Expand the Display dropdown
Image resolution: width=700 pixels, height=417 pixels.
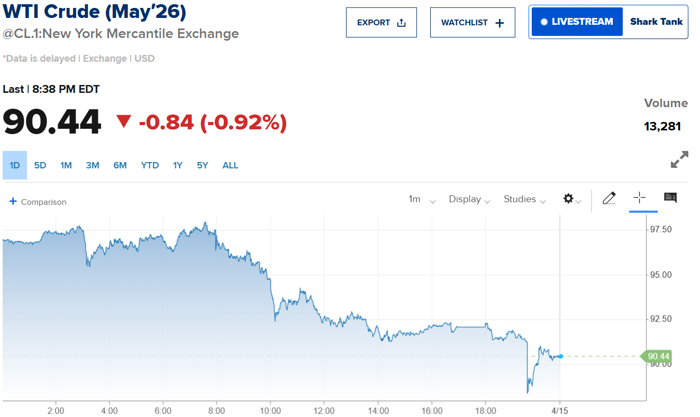tap(469, 199)
